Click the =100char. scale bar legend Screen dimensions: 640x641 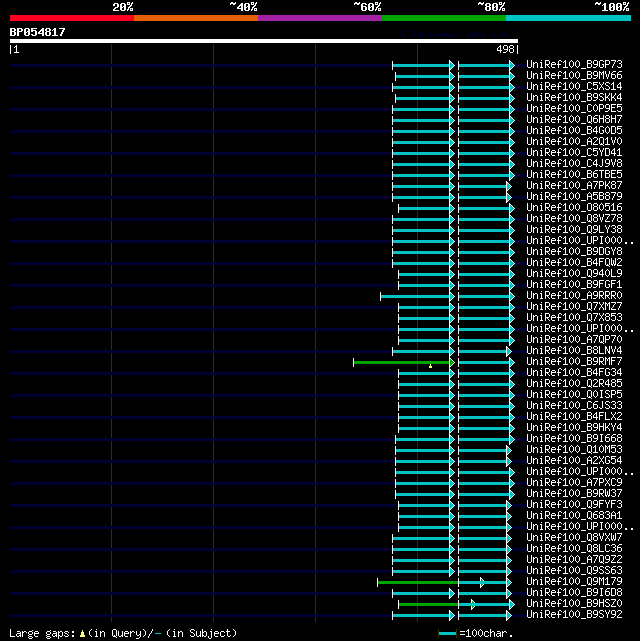(x=475, y=634)
